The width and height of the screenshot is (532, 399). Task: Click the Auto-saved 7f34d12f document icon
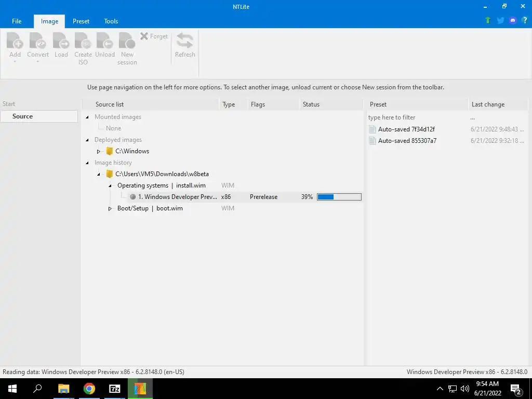pyautogui.click(x=372, y=129)
